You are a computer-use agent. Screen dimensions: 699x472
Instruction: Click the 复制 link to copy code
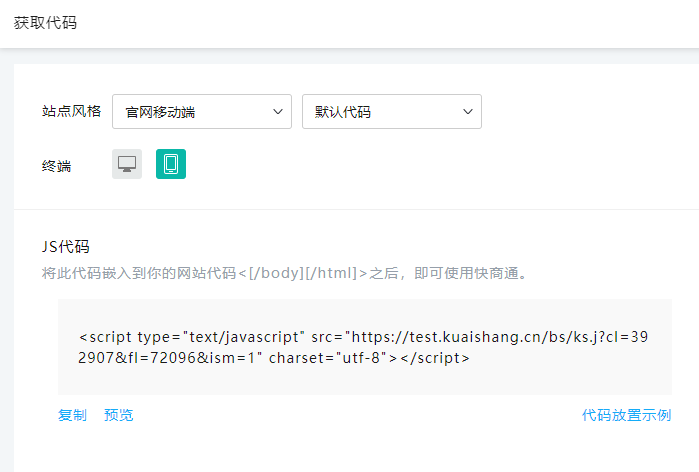point(72,415)
